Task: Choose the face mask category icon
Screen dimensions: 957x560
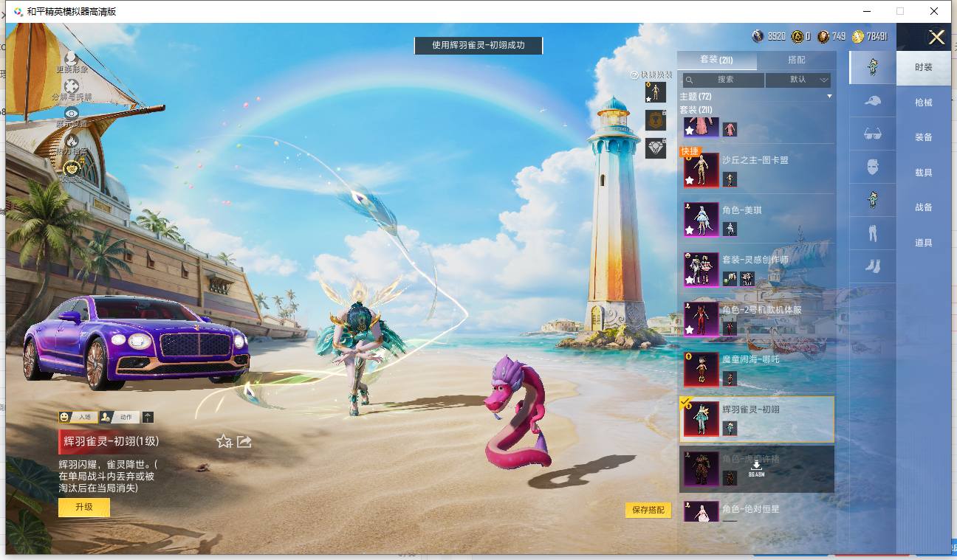Action: (872, 167)
